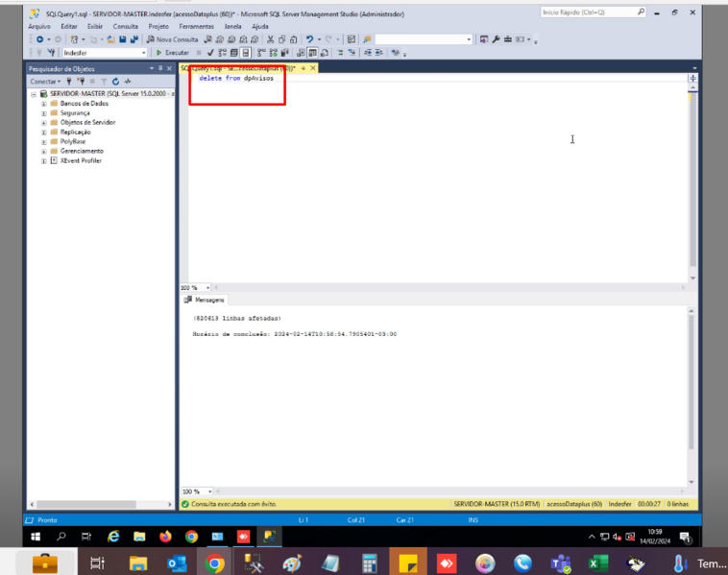
Task: Run the query with Executar
Action: click(x=172, y=53)
